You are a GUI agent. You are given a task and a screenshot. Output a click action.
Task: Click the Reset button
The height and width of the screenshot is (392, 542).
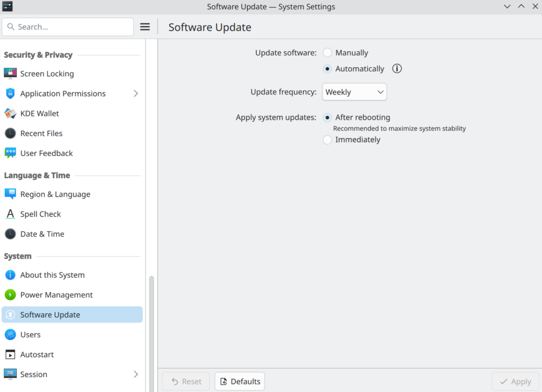click(186, 381)
